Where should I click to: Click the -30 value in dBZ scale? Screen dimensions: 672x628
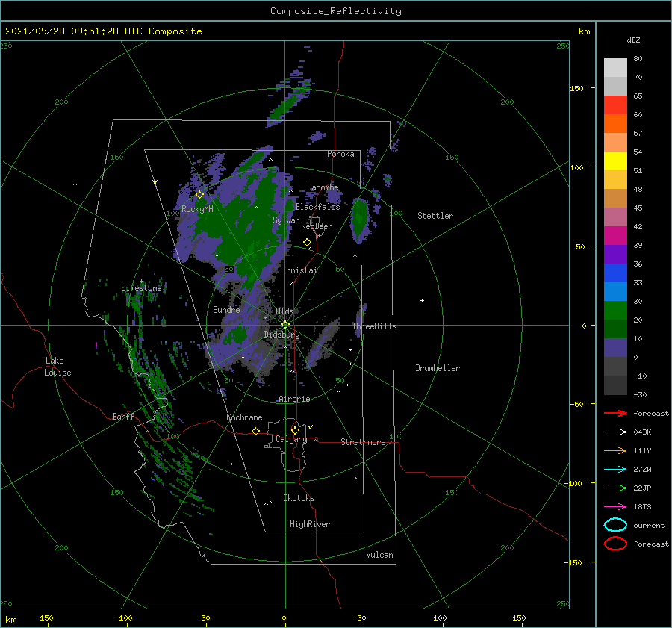click(x=641, y=394)
